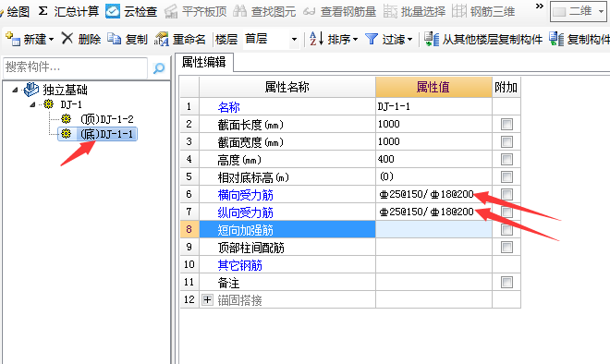Toggle 附加 checkbox for 短向加强筋
Viewport: 610px width, 364px height.
point(506,229)
